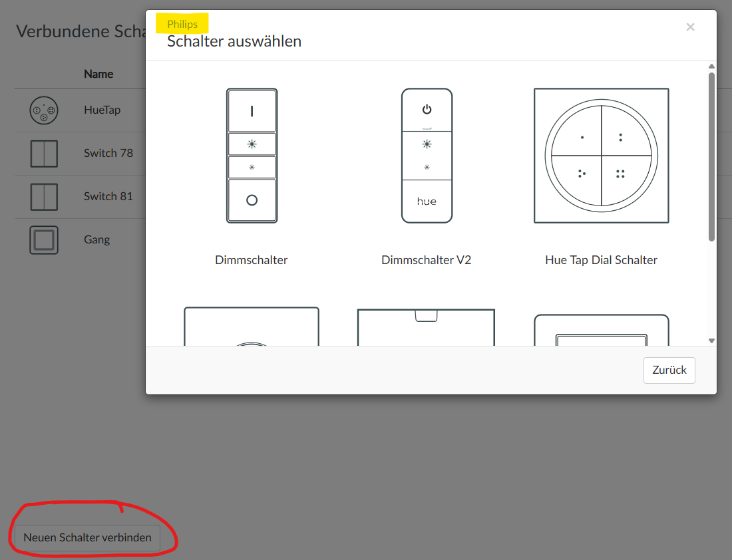Select the partially visible bottom-left switch thumbnail

[252, 327]
